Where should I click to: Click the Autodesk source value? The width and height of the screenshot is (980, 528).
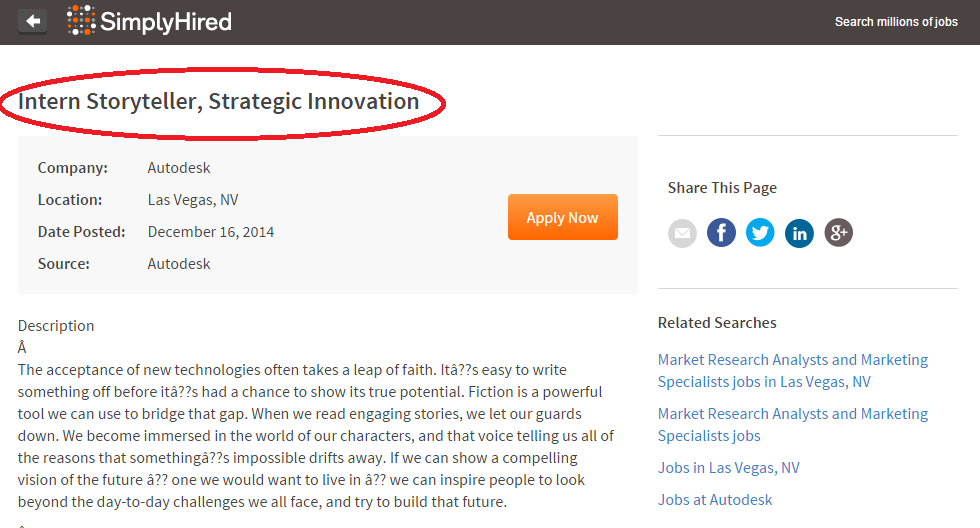point(179,264)
